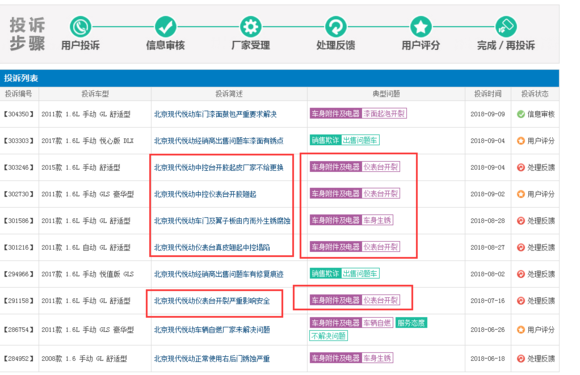This screenshot has width=580, height=375.
Task: Click red 处理反馈 status icon for complaint 303246
Action: 521,168
